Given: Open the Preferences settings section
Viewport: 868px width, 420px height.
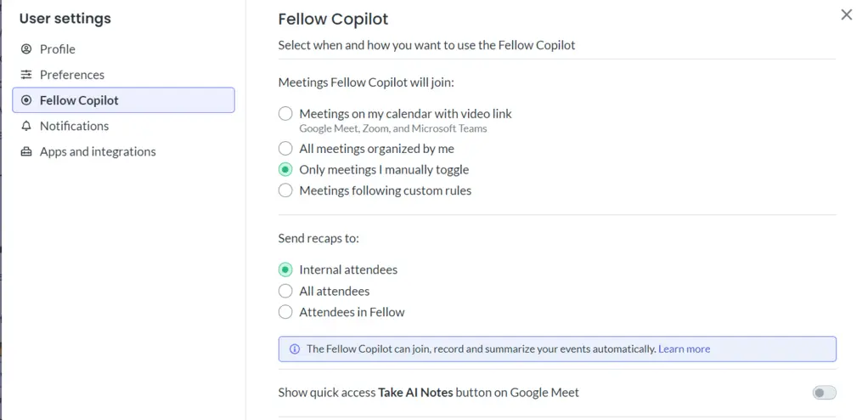Looking at the screenshot, I should [x=72, y=75].
